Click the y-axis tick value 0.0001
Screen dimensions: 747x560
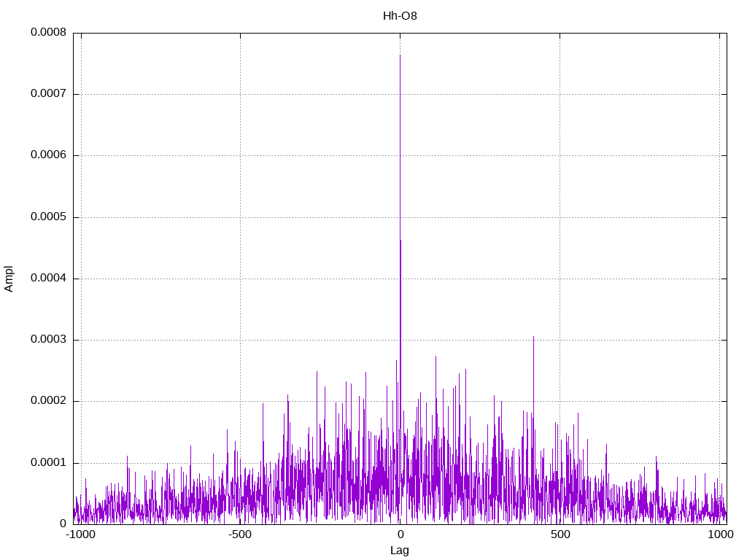pos(49,463)
